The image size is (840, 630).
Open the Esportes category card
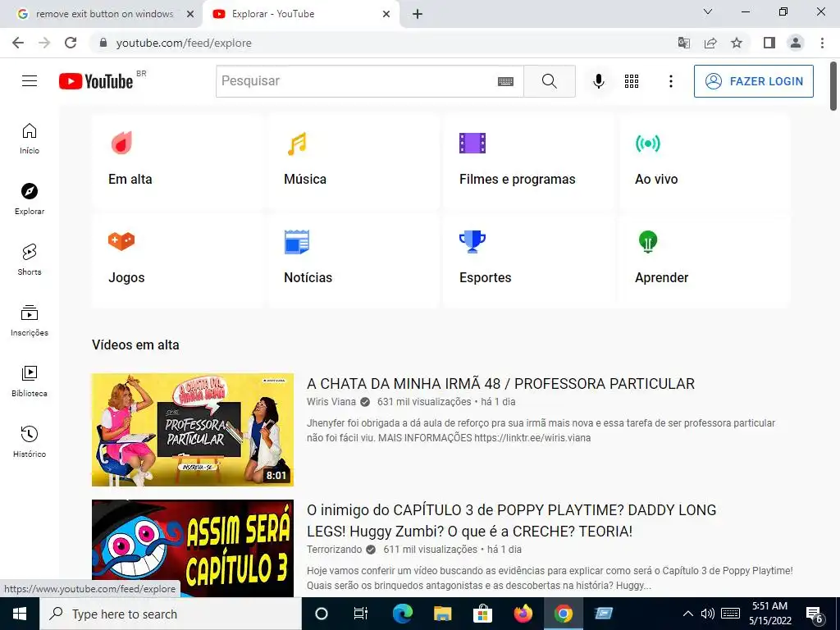click(x=528, y=260)
